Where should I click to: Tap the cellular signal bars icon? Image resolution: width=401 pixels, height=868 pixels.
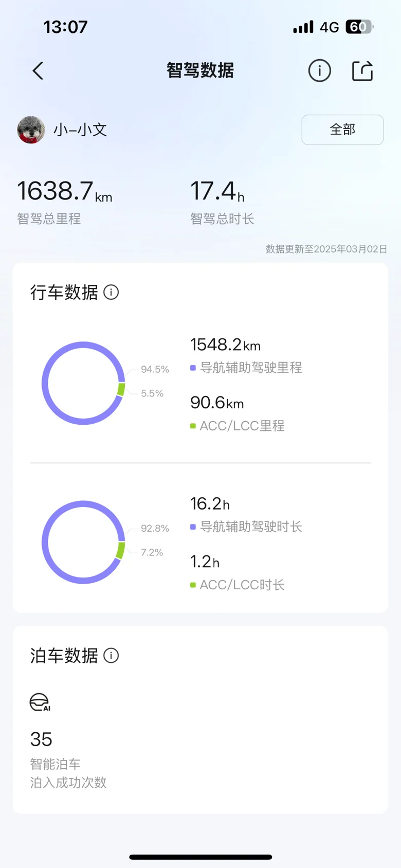pyautogui.click(x=303, y=27)
